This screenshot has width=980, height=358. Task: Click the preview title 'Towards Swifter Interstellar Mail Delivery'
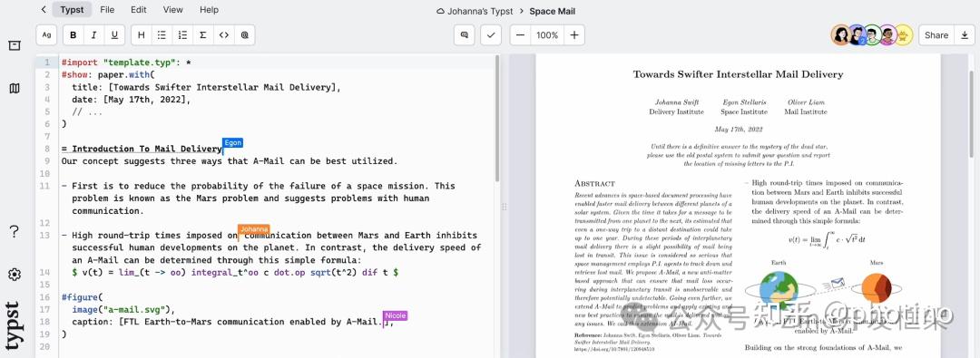(738, 74)
